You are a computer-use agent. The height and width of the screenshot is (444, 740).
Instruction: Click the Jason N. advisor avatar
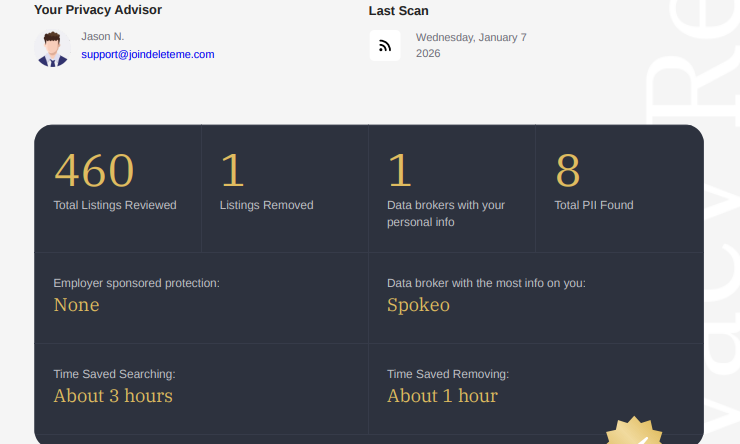(x=52, y=48)
